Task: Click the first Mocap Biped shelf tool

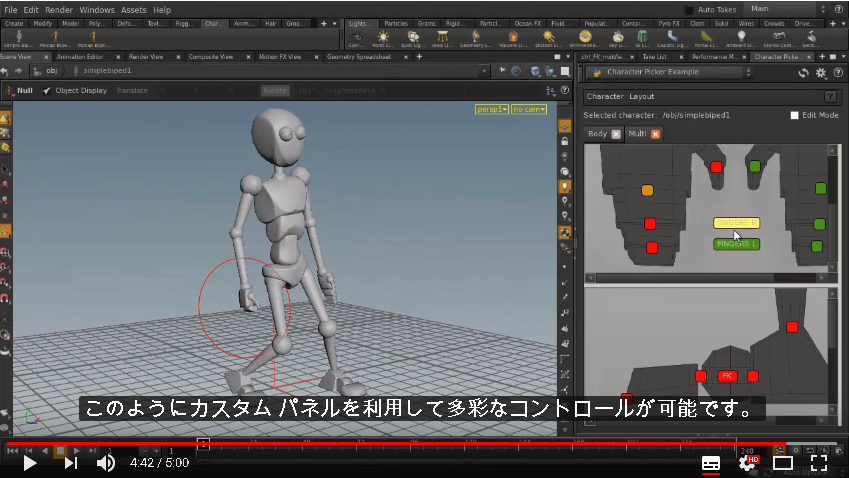Action: tap(55, 39)
